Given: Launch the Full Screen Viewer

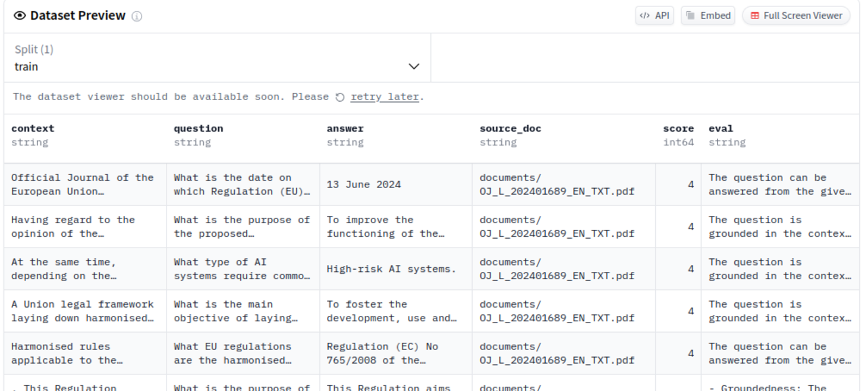Looking at the screenshot, I should pos(796,15).
